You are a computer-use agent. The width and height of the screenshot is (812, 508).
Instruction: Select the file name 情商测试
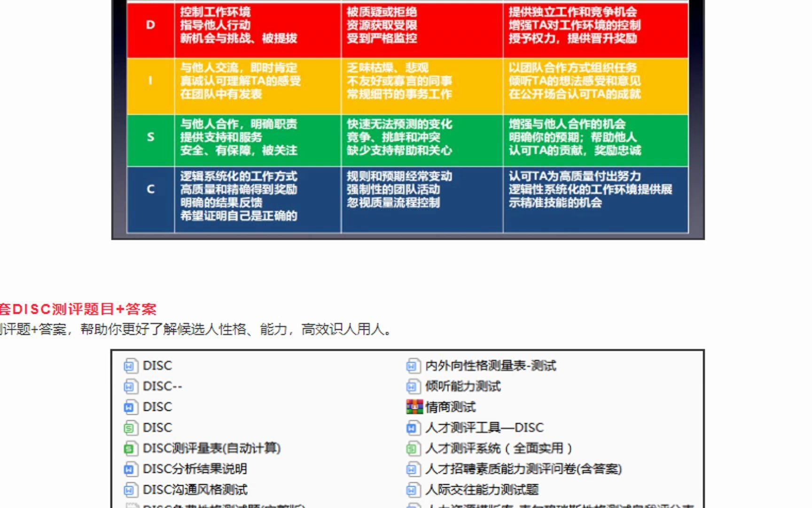pos(450,407)
